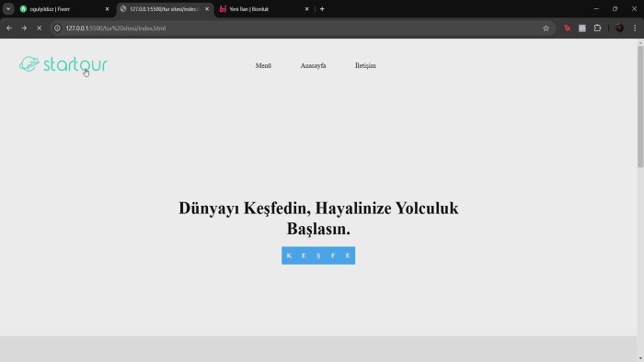Open the Menü navigation link
644x362 pixels.
pos(263,65)
